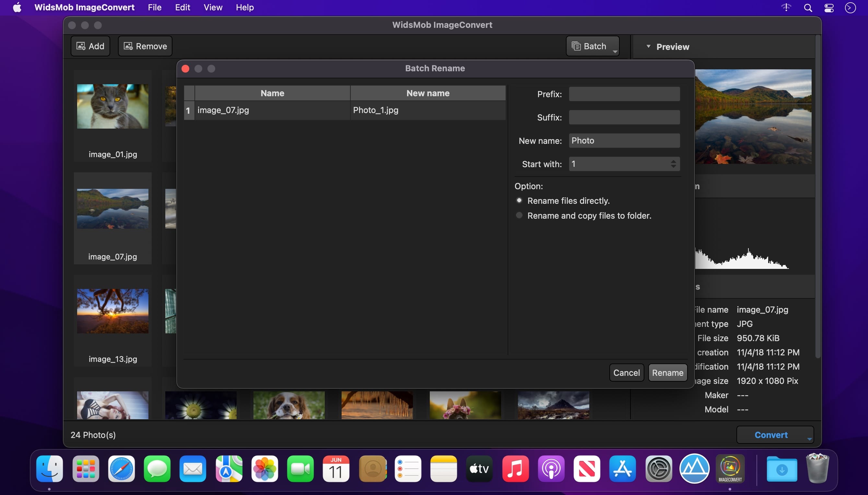Open Finder from the Dock
Screen dimensions: 868x495
(50, 469)
